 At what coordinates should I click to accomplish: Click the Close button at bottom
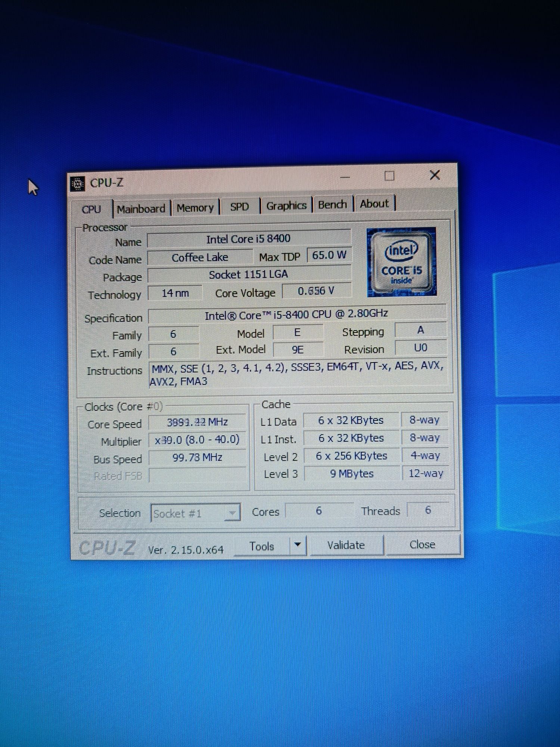tap(422, 544)
